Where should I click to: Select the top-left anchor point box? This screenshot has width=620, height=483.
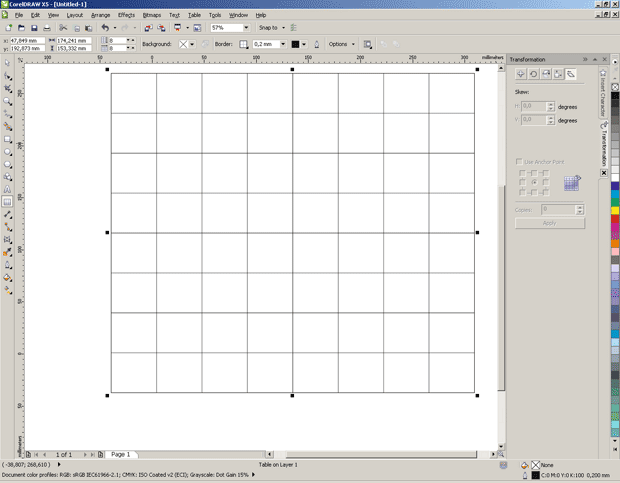click(x=522, y=173)
